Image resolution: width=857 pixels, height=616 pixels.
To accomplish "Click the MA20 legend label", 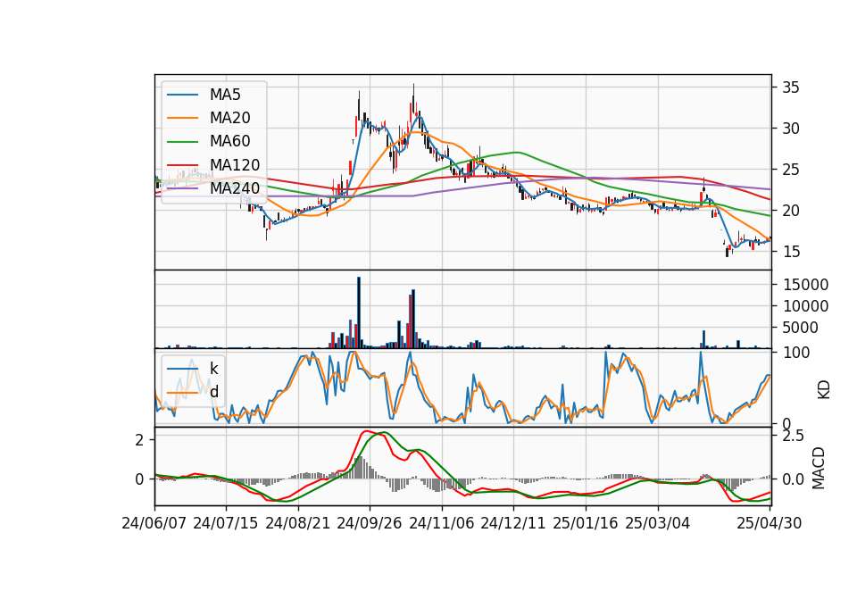I will pyautogui.click(x=229, y=118).
